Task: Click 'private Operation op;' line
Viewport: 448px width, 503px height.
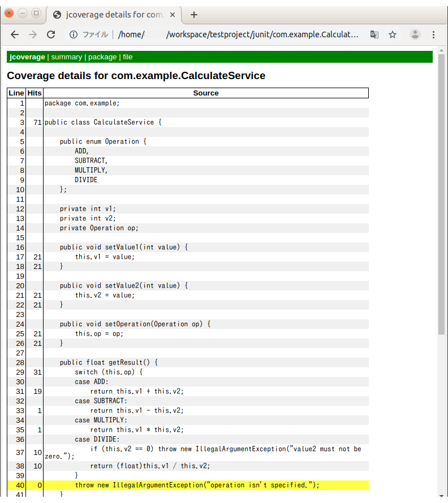Action: click(x=99, y=228)
